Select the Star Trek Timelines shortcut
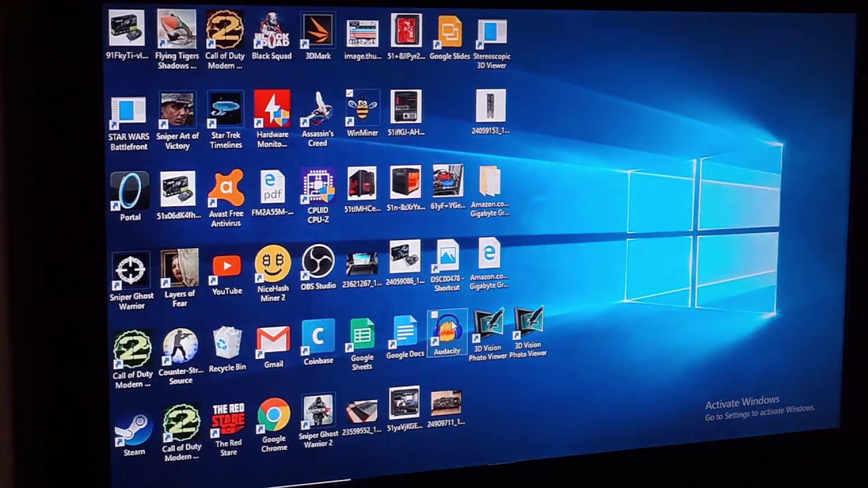The image size is (868, 488). click(x=226, y=120)
